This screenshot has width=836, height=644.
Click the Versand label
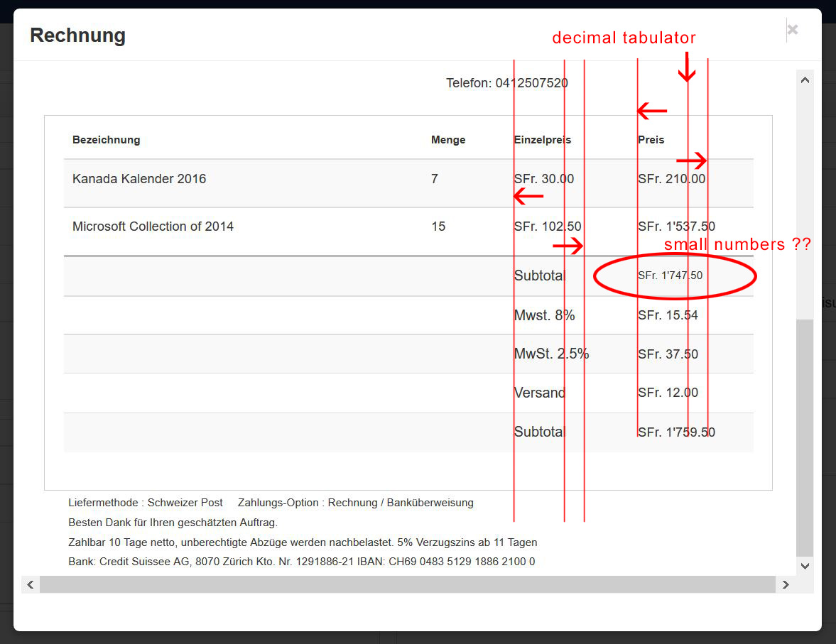(539, 393)
